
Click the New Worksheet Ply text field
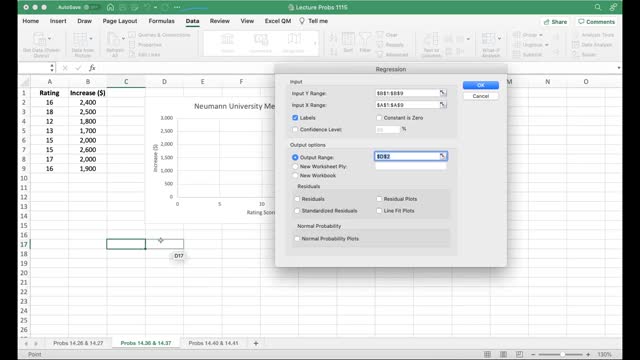click(411, 167)
